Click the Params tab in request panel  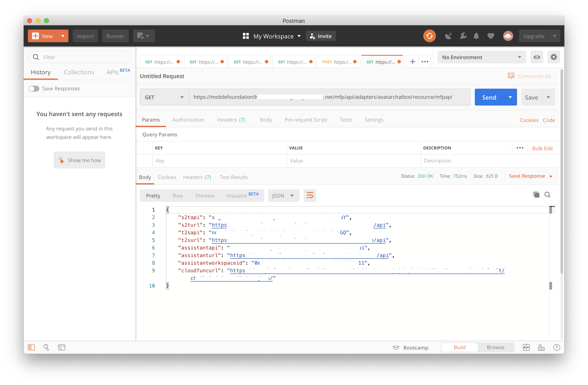pyautogui.click(x=151, y=119)
